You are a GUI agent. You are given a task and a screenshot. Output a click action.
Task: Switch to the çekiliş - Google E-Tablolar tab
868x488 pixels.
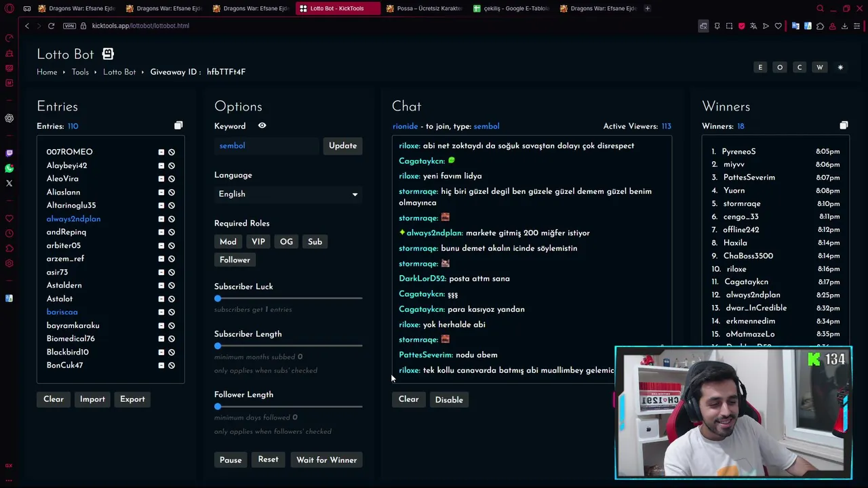511,8
